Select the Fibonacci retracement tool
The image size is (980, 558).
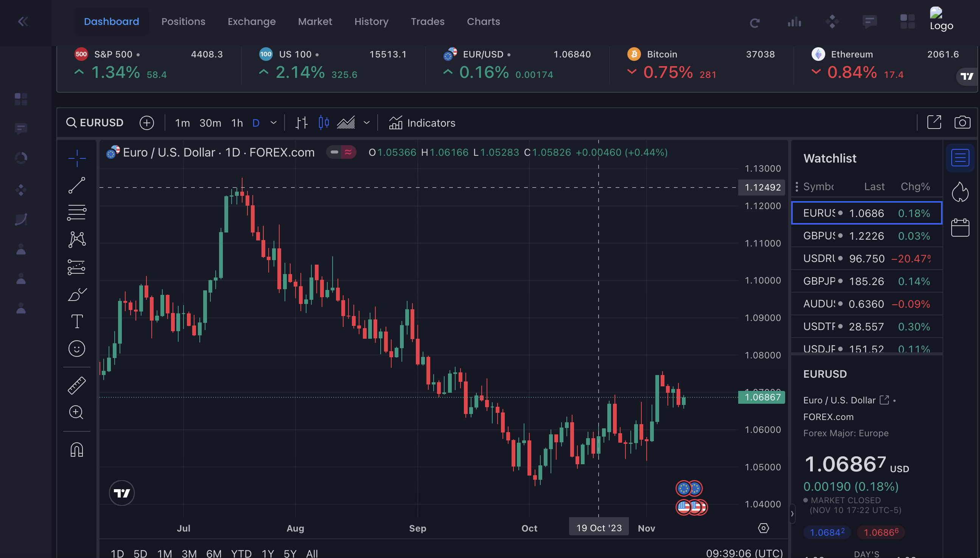77,212
